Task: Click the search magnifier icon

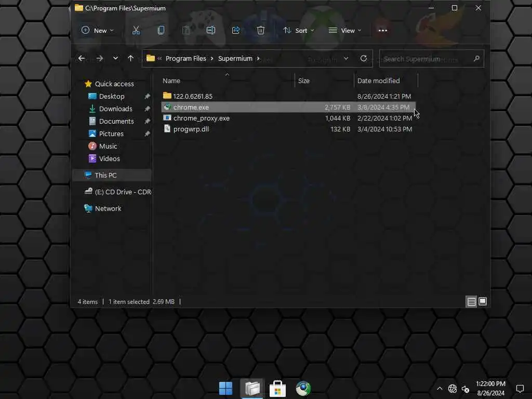Action: (477, 59)
